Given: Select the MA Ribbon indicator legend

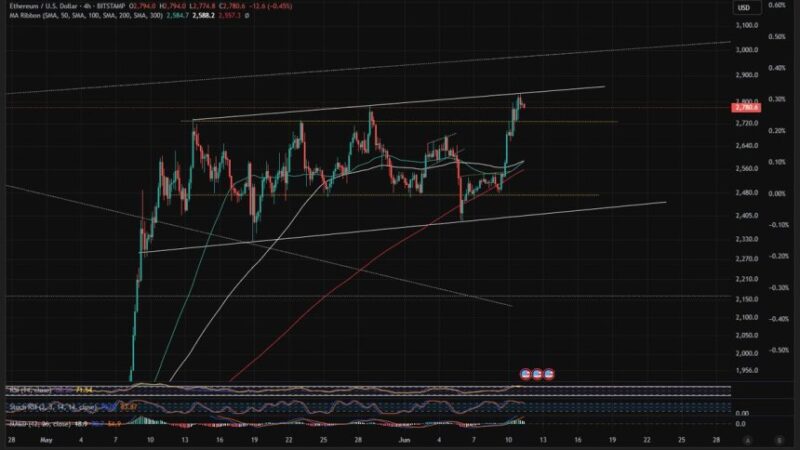Looking at the screenshot, I should (x=86, y=16).
